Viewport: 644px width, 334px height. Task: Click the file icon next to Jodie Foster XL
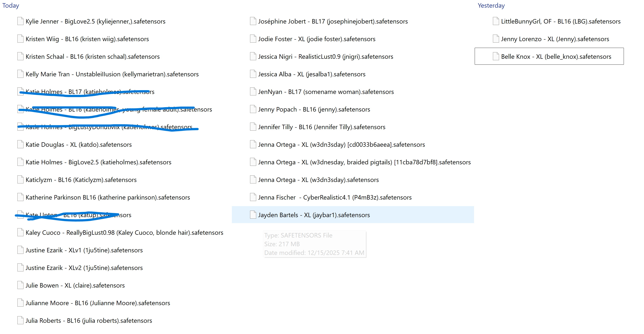point(253,39)
